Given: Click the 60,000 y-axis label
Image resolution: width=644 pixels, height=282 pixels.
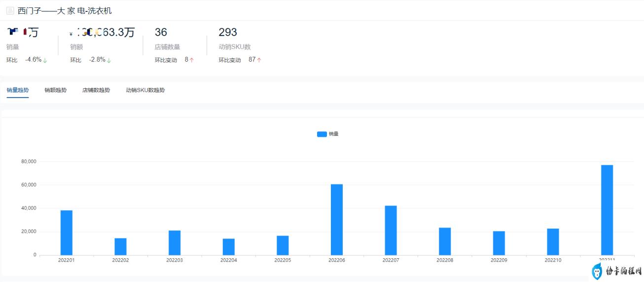Looking at the screenshot, I should pyautogui.click(x=28, y=185).
